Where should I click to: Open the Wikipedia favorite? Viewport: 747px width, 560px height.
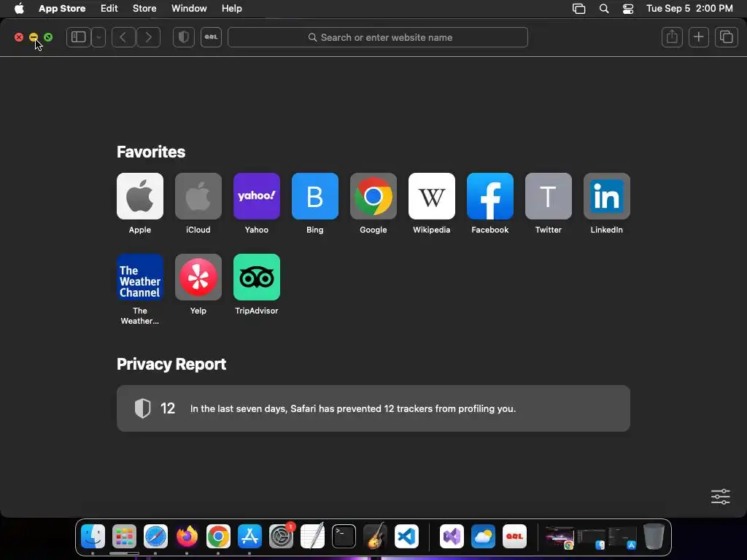point(432,196)
